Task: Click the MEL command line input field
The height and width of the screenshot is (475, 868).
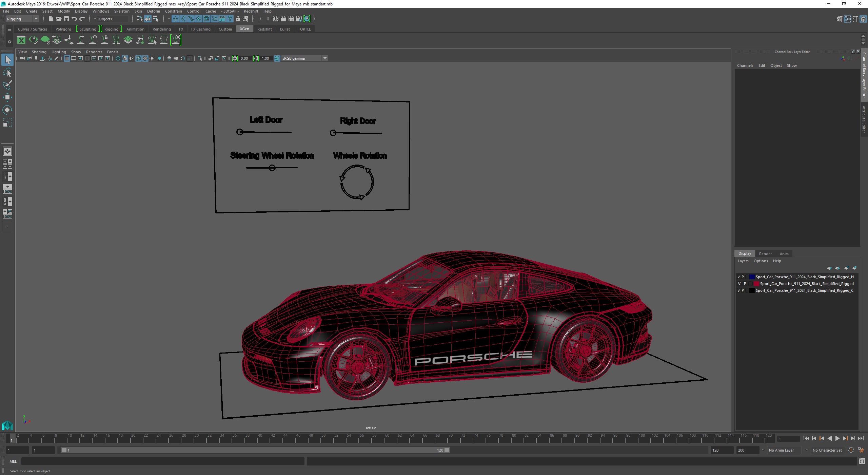Action: click(163, 461)
